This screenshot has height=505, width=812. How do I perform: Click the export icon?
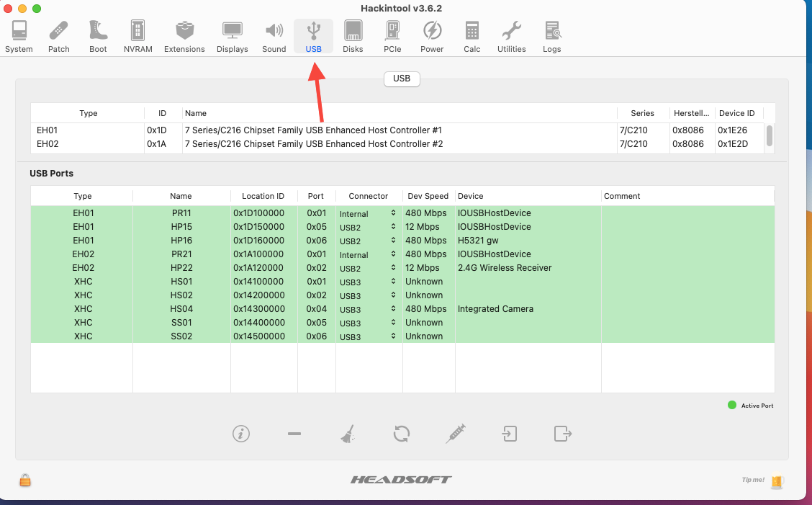(x=563, y=434)
